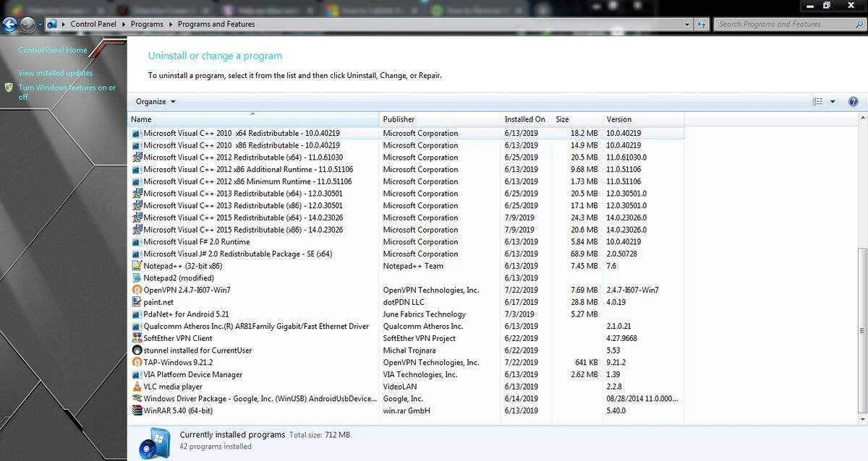Click the scrollbar up arrow
Viewport: 868px width, 461px height.
(x=861, y=118)
